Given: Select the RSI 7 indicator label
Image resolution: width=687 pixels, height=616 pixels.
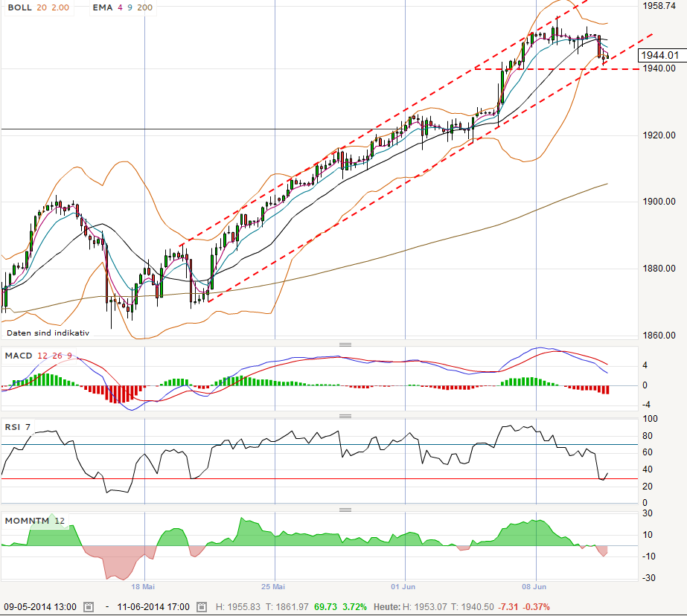Looking at the screenshot, I should 18,427.
